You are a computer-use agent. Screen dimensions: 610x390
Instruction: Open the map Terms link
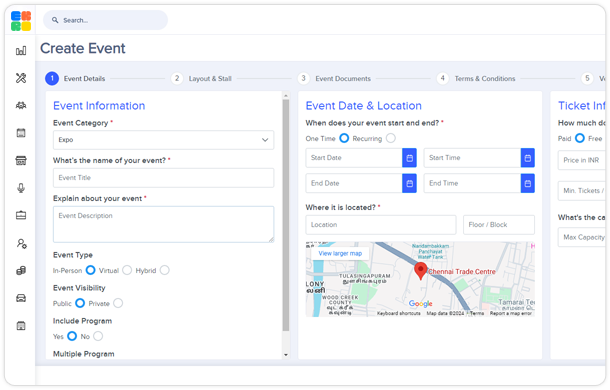pos(477,313)
